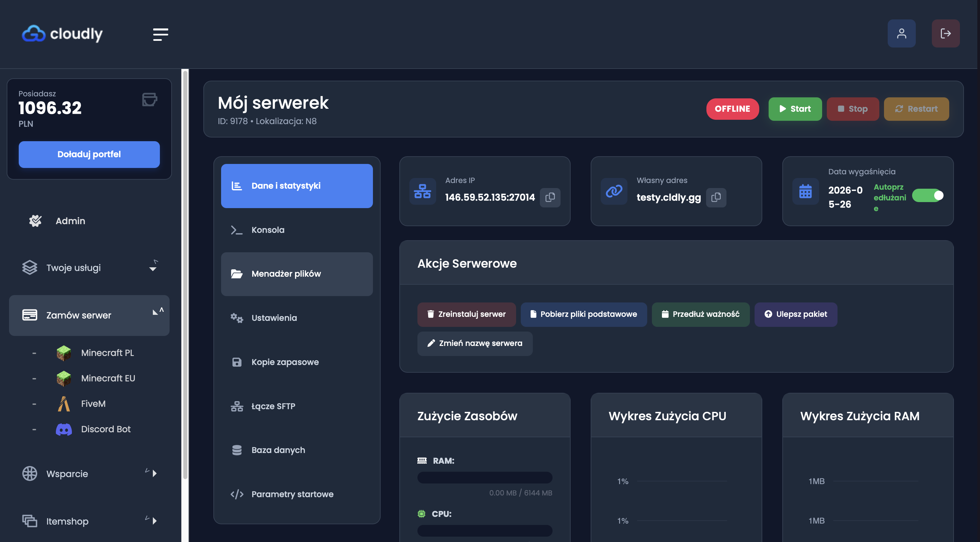
Task: Click the wallet icon in balance card
Action: click(x=150, y=100)
